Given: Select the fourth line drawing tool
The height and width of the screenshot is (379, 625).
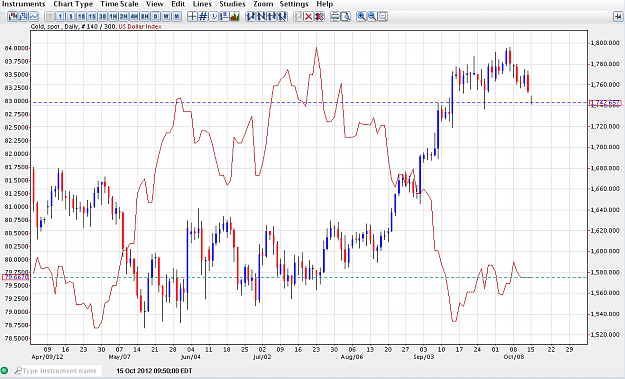Looking at the screenshot, I should coord(282,16).
